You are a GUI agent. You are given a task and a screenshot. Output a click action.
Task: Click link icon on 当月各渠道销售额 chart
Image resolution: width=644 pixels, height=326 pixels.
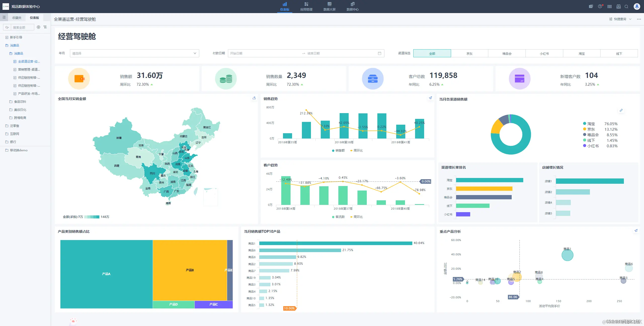[621, 110]
